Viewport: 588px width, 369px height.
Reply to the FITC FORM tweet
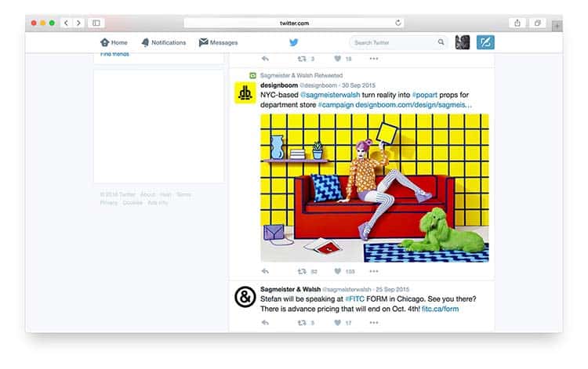265,322
